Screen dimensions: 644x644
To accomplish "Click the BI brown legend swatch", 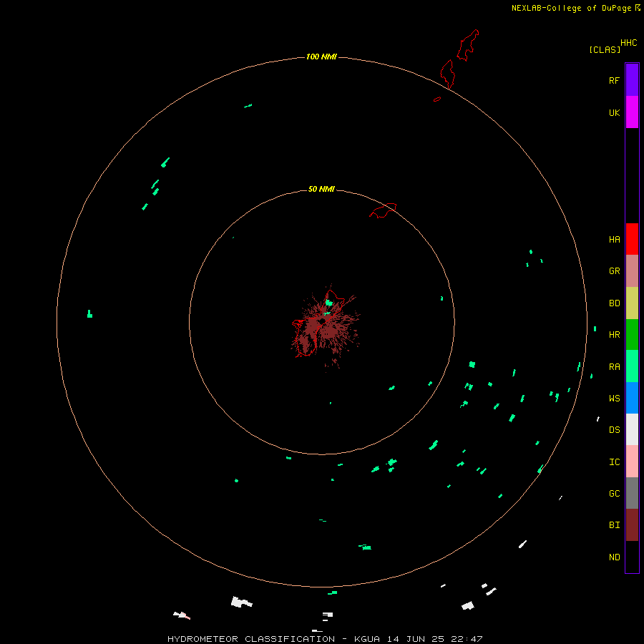I will [632, 525].
